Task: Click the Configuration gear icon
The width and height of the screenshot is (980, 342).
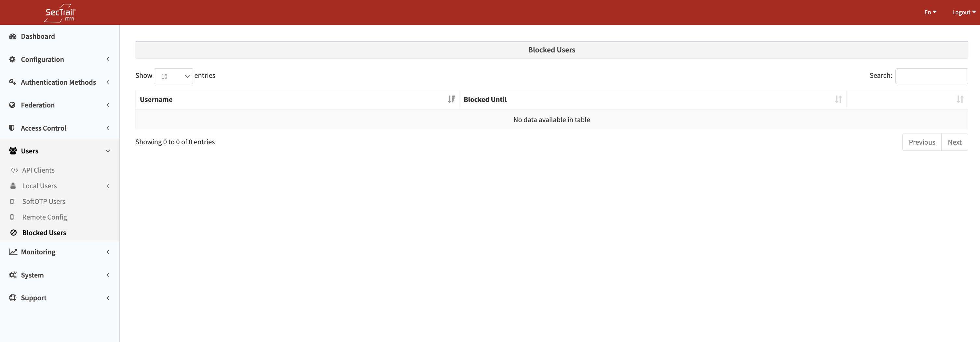Action: coord(13,59)
